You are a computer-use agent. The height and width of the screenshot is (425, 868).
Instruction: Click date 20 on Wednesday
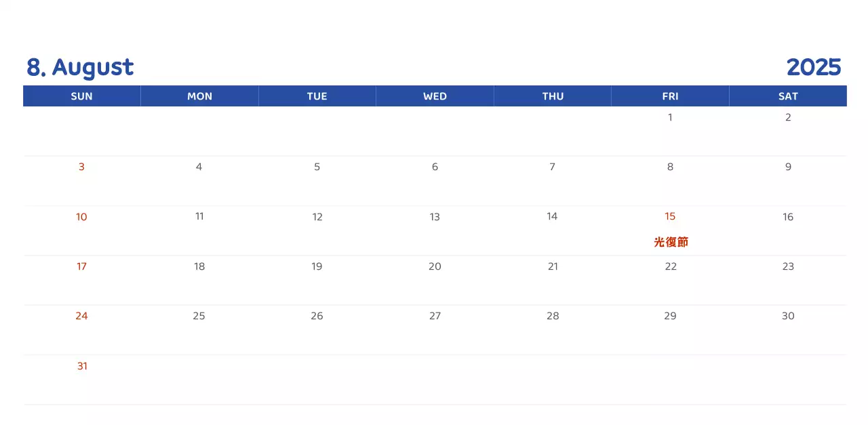coord(435,266)
